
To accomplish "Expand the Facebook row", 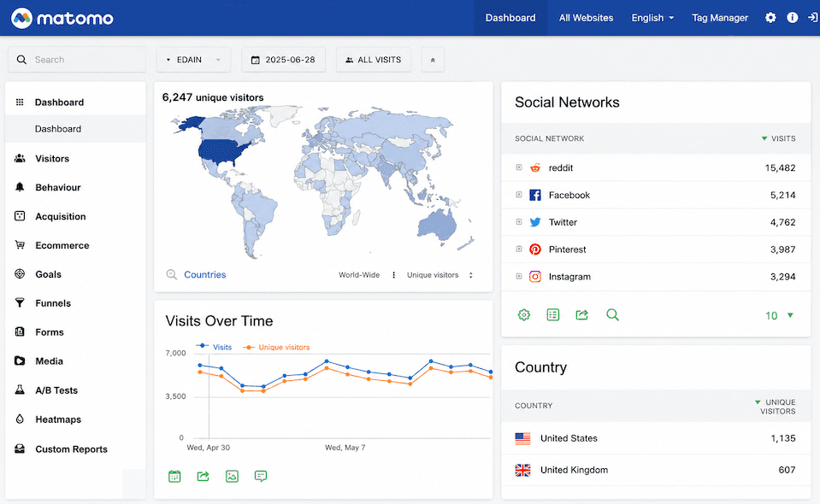I will (x=519, y=195).
